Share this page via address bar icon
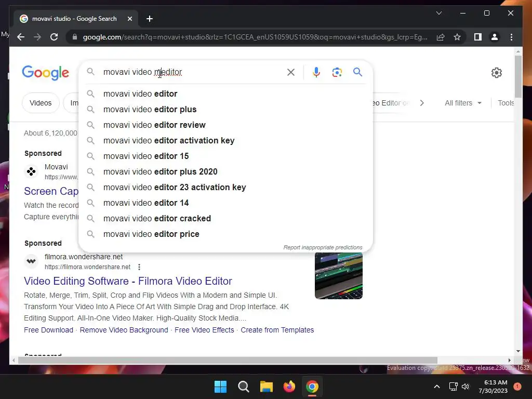This screenshot has width=532, height=399. click(x=441, y=37)
